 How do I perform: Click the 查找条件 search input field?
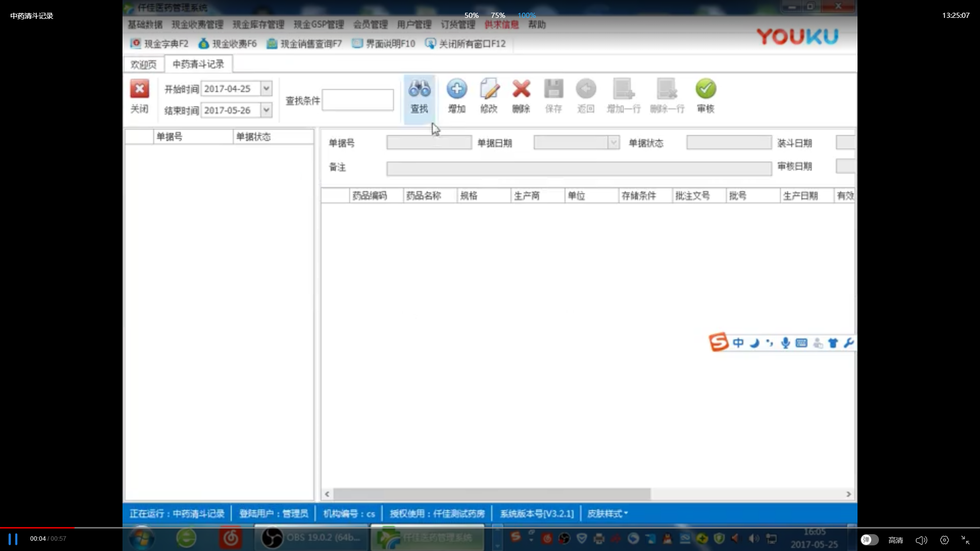pos(358,100)
